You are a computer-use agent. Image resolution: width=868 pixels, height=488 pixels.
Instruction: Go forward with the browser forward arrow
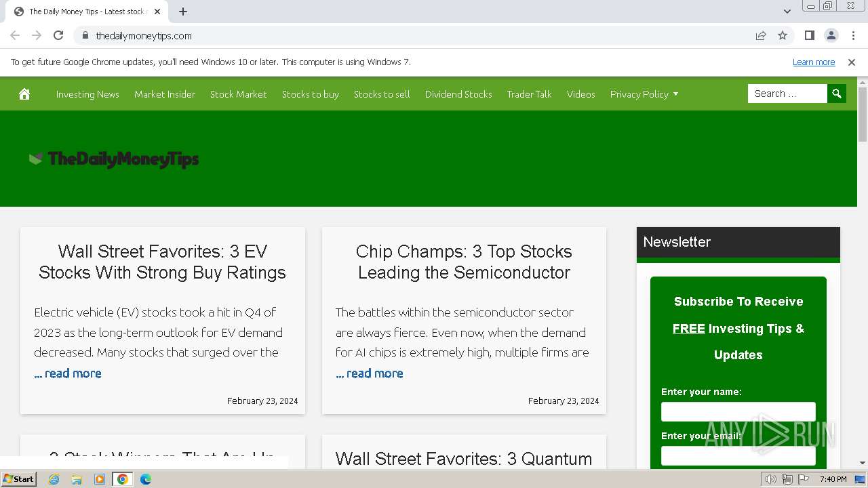tap(37, 35)
